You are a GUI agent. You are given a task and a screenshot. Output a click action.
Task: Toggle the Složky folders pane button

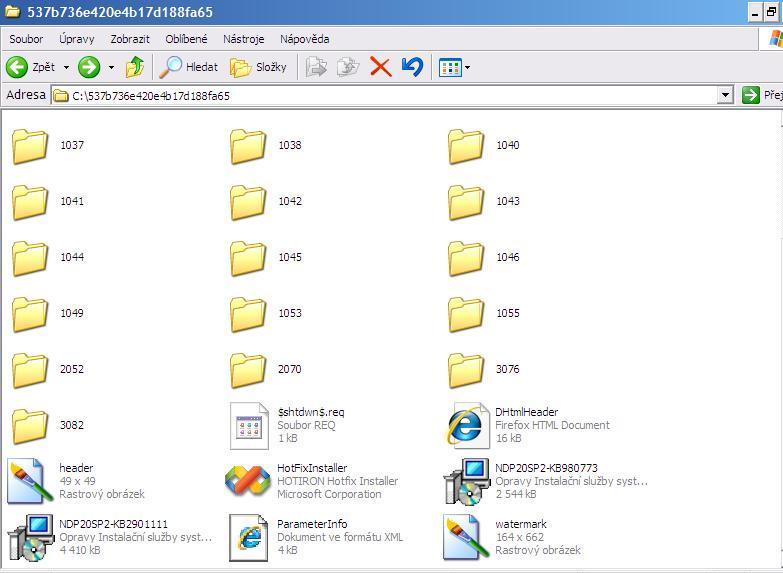pos(259,67)
